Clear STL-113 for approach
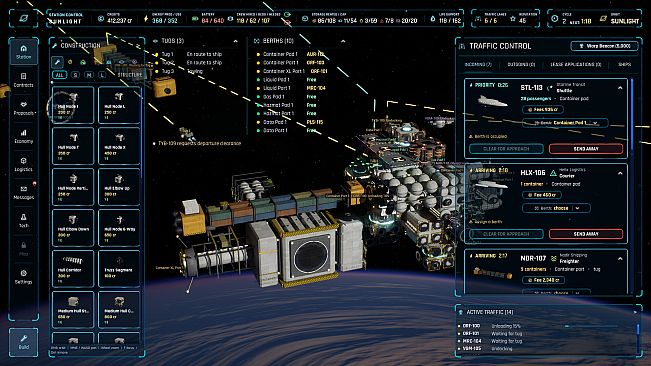The height and width of the screenshot is (366, 651). pyautogui.click(x=506, y=149)
